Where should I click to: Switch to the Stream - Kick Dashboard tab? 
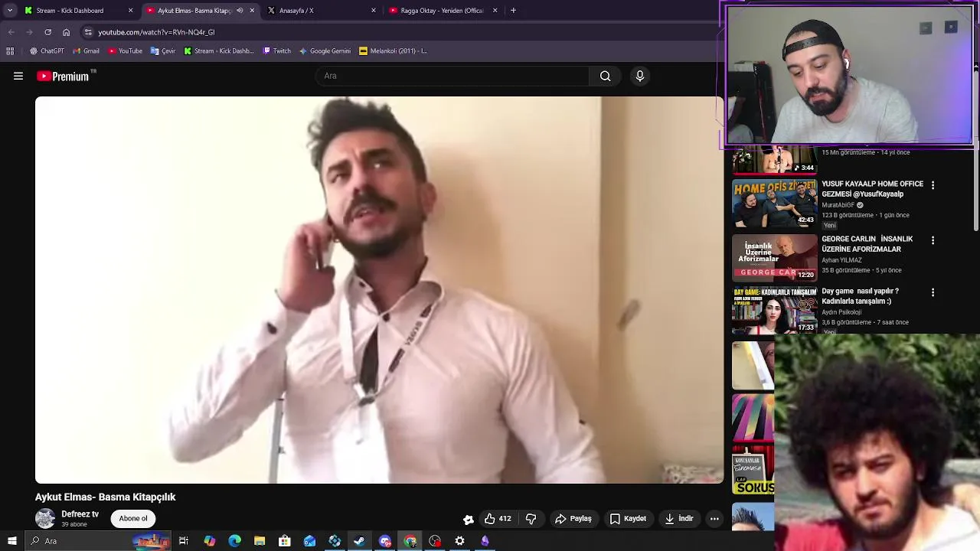77,11
